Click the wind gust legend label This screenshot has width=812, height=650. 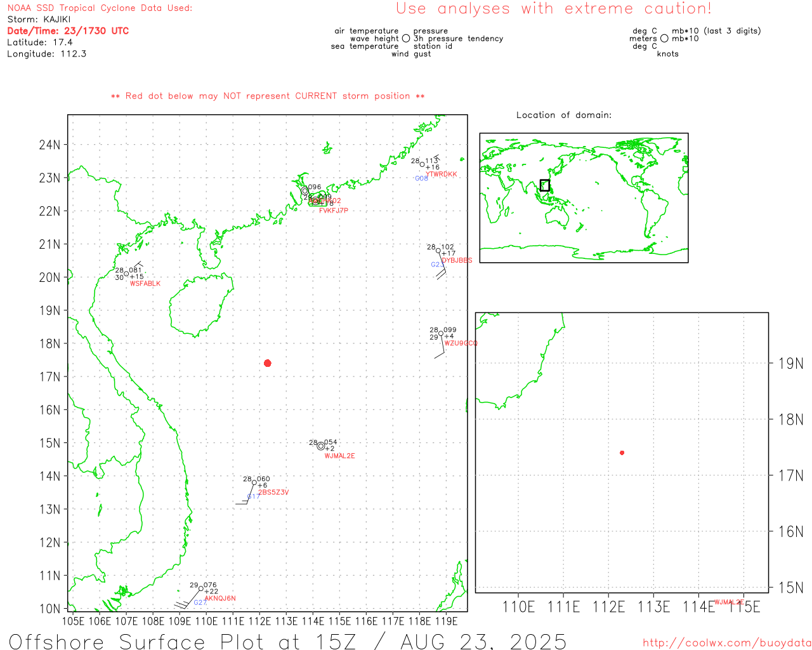click(411, 54)
